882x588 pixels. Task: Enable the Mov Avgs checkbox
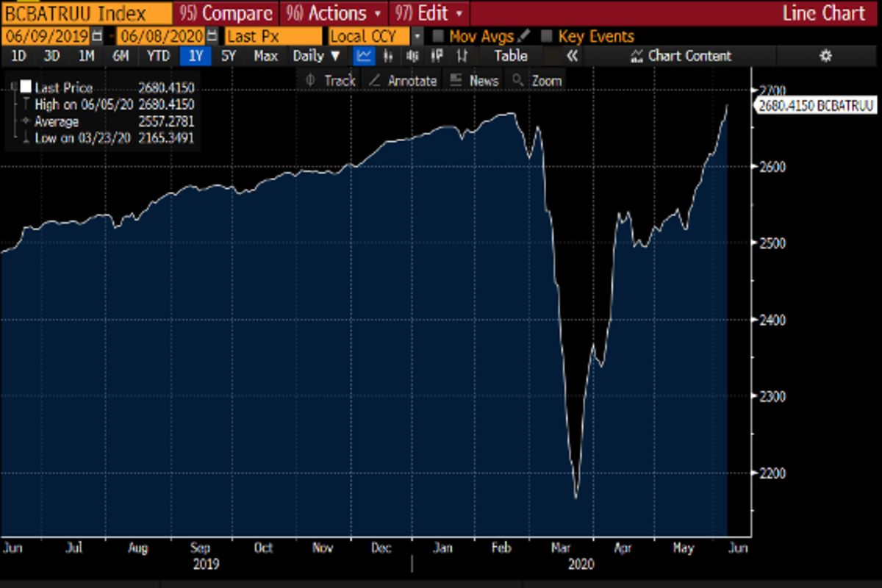(438, 36)
